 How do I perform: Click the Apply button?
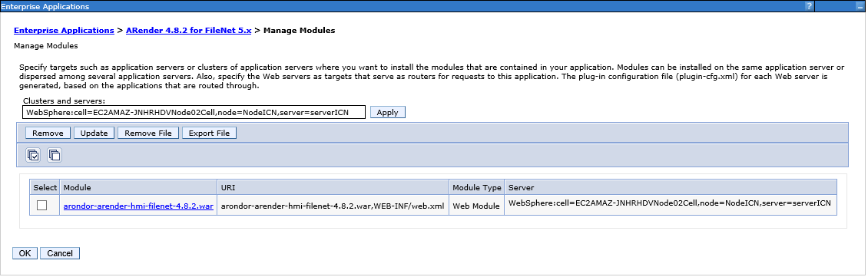tap(387, 112)
